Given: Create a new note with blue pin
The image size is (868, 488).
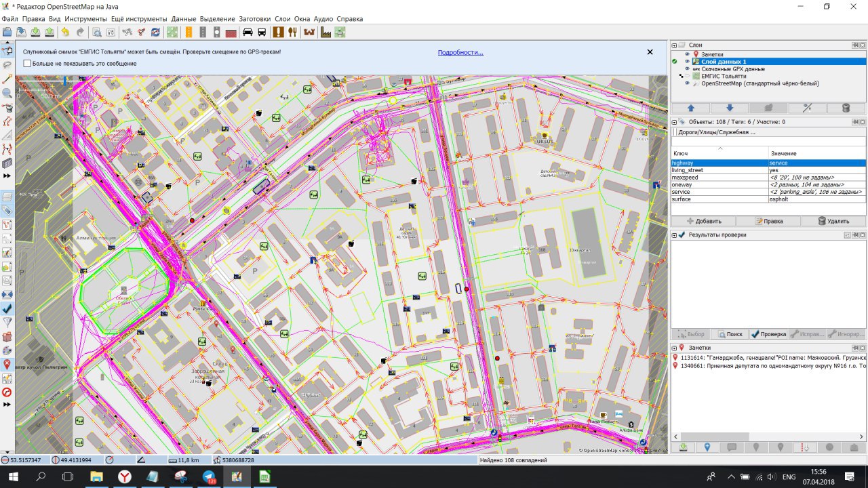Looking at the screenshot, I should coord(707,447).
